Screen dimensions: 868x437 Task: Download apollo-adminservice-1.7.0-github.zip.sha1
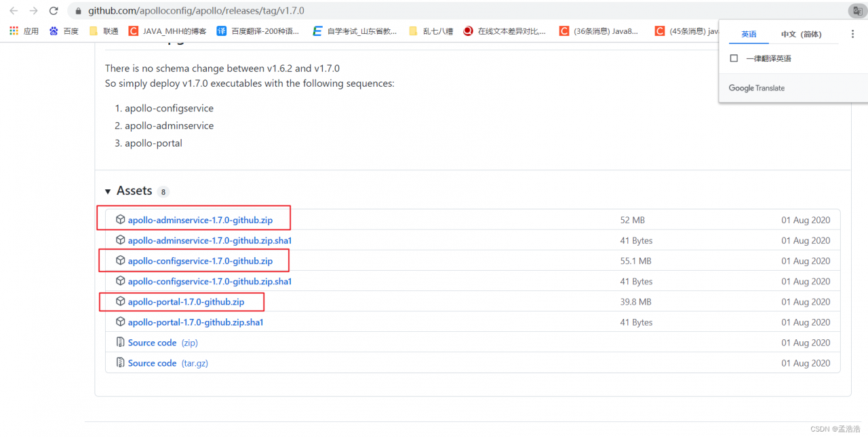pyautogui.click(x=210, y=240)
